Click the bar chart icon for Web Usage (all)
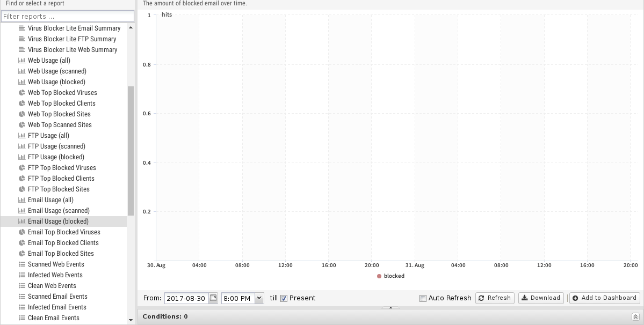This screenshot has height=325, width=644. coord(22,60)
